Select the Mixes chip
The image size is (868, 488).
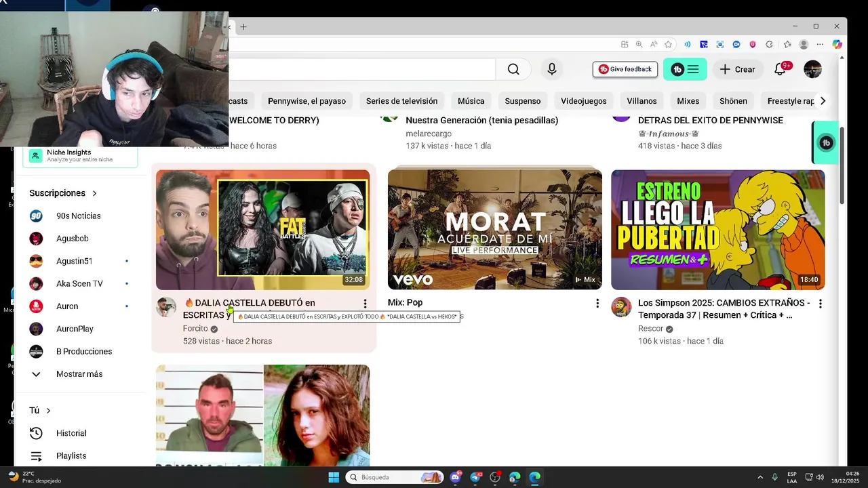(688, 101)
